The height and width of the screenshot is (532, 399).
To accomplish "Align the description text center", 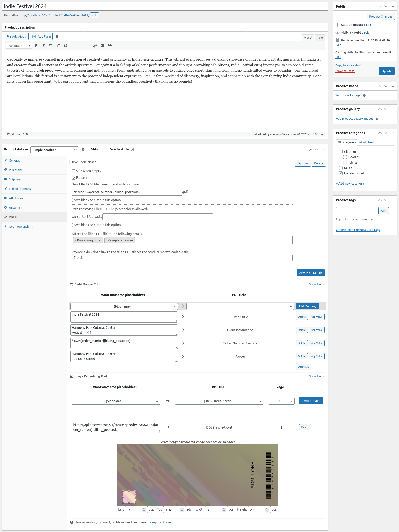I will tap(80, 46).
